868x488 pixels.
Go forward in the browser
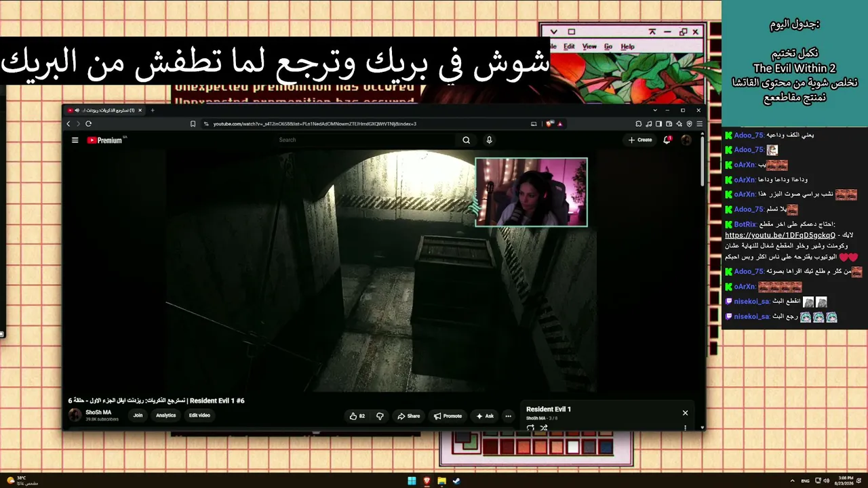point(78,124)
